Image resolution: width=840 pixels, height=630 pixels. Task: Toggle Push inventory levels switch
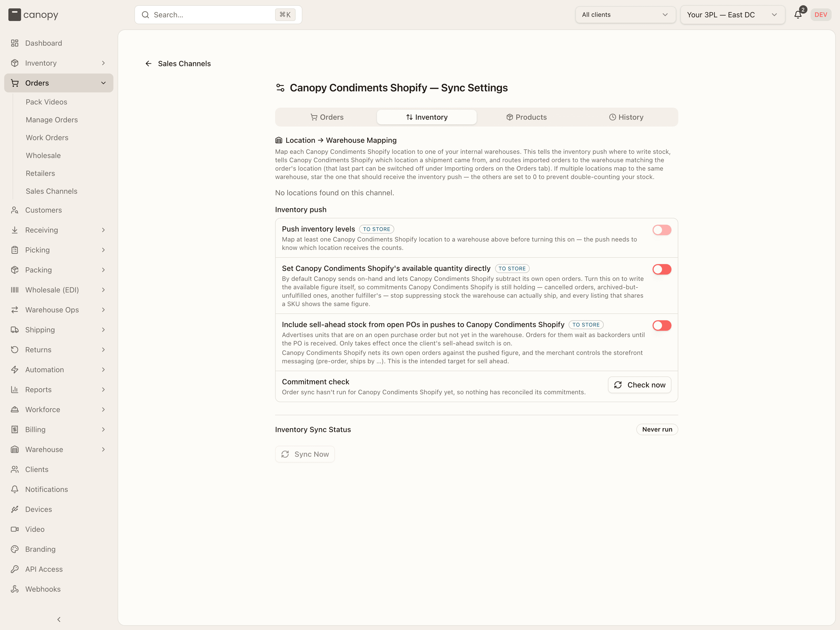coord(662,230)
